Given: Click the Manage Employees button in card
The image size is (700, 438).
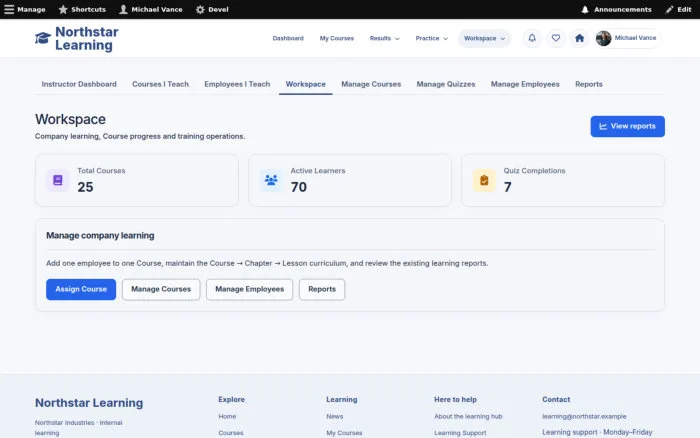Looking at the screenshot, I should [x=249, y=289].
